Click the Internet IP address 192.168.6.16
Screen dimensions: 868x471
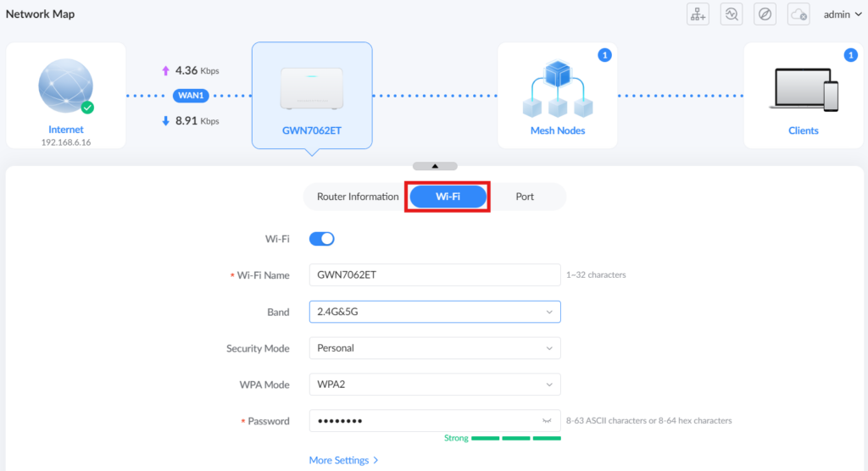click(x=66, y=142)
